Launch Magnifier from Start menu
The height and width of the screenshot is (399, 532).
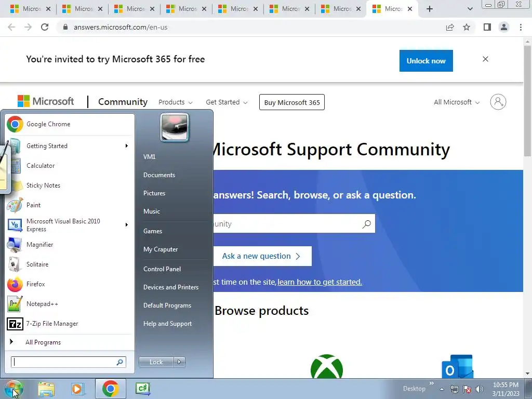[x=70, y=244]
